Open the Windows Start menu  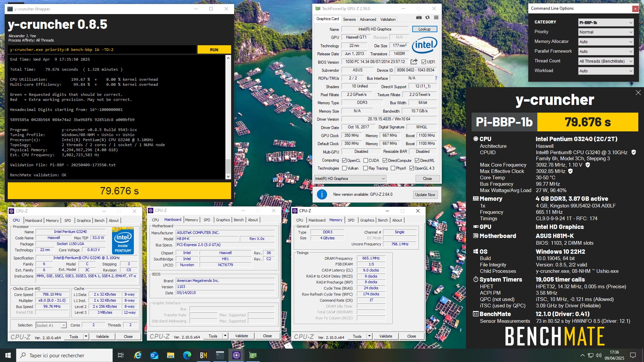pos(8,355)
